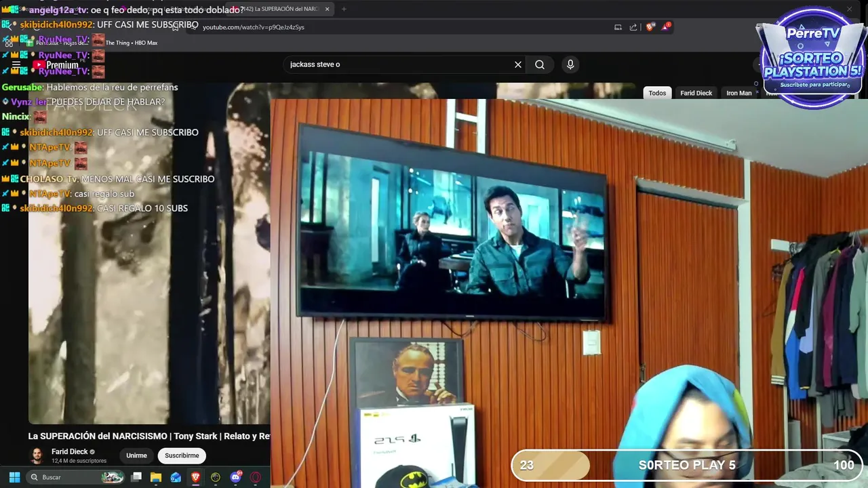The image size is (868, 488).
Task: Open the YouTube hamburger guide menu
Action: pos(16,65)
